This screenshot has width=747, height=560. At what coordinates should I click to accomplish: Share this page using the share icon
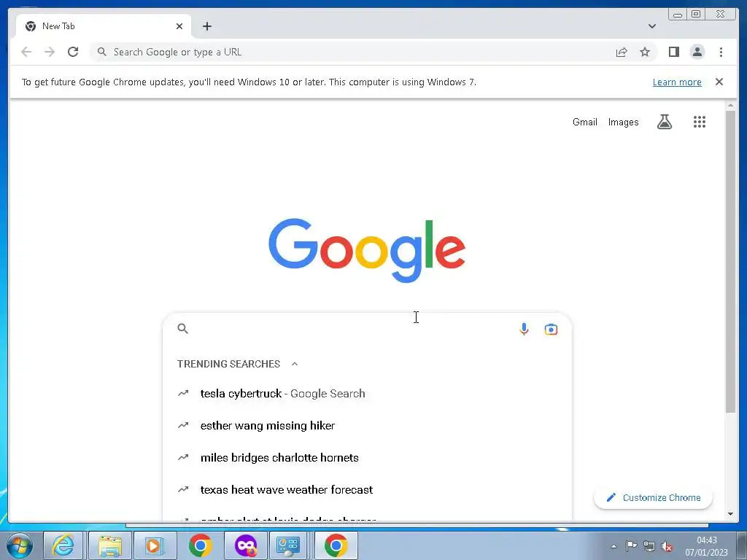(x=622, y=52)
